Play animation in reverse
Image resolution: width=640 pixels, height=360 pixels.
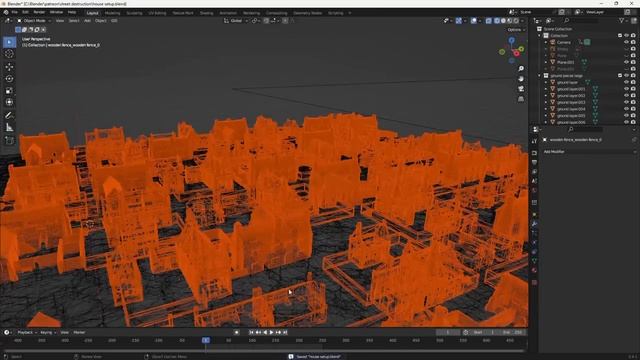pyautogui.click(x=265, y=332)
